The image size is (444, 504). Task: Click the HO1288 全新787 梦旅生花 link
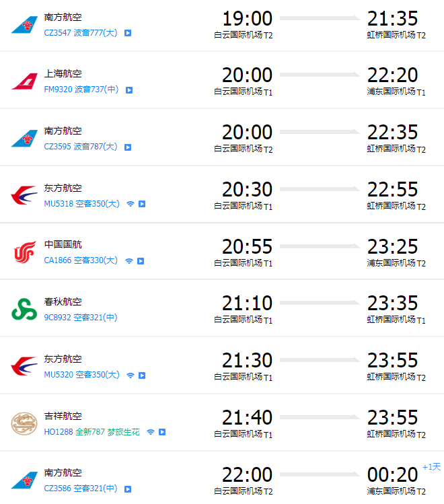pyautogui.click(x=92, y=432)
